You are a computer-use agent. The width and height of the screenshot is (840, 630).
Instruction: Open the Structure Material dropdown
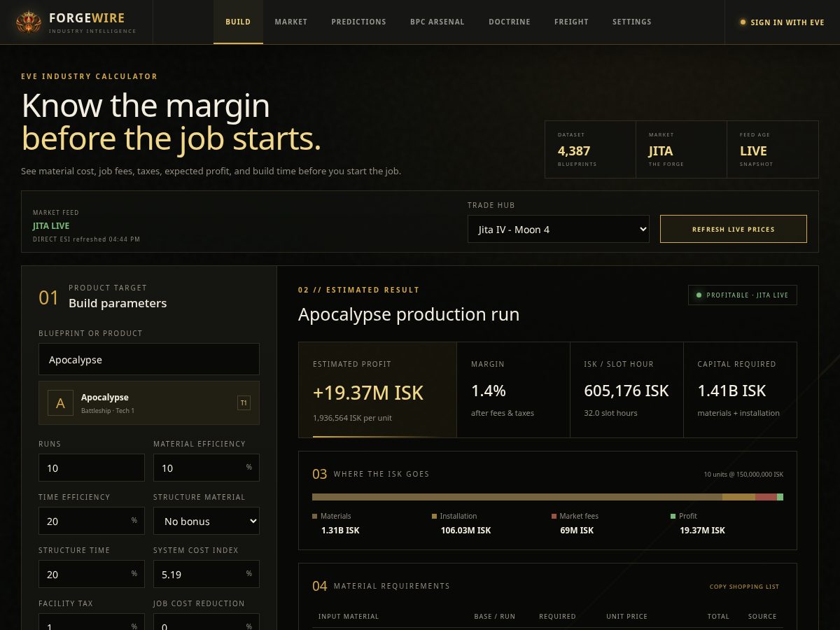(206, 521)
